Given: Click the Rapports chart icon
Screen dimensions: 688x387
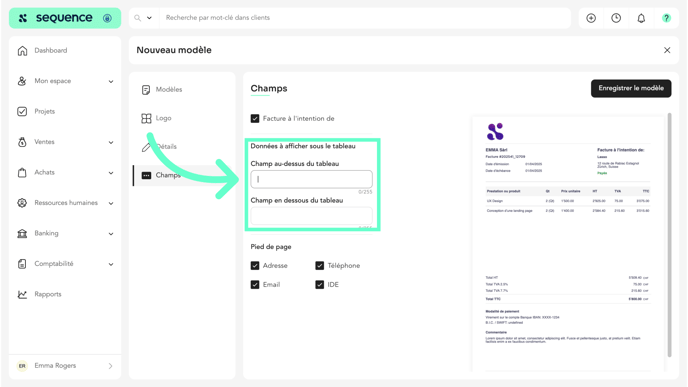Looking at the screenshot, I should click(22, 294).
